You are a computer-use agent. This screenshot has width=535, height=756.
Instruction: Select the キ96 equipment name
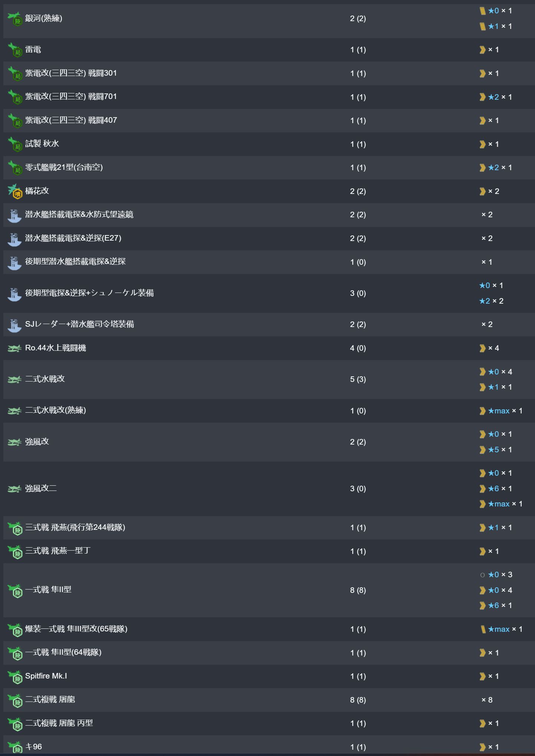coord(33,747)
